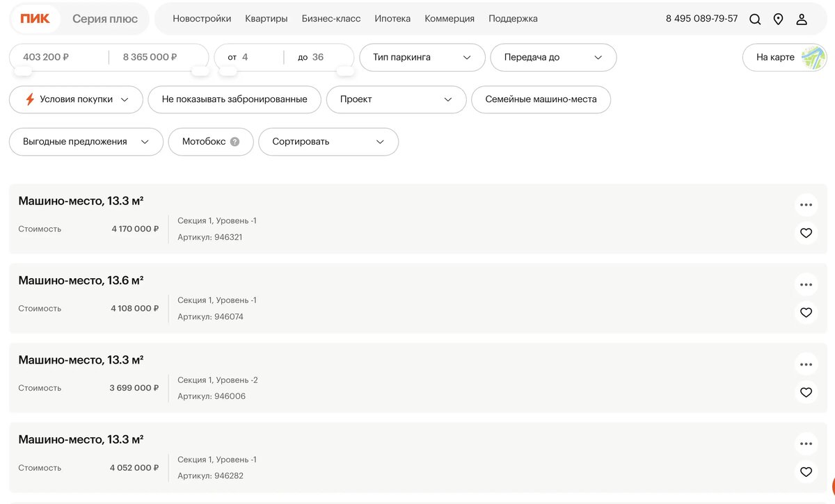The height and width of the screenshot is (504, 835).
Task: Toggle the Семейные машино-места filter
Action: (x=541, y=99)
